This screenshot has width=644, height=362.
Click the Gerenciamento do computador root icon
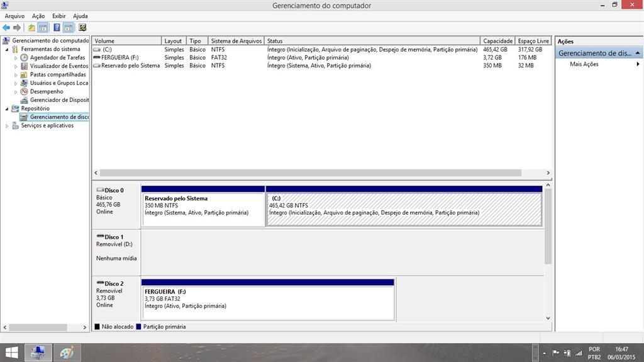click(6, 40)
